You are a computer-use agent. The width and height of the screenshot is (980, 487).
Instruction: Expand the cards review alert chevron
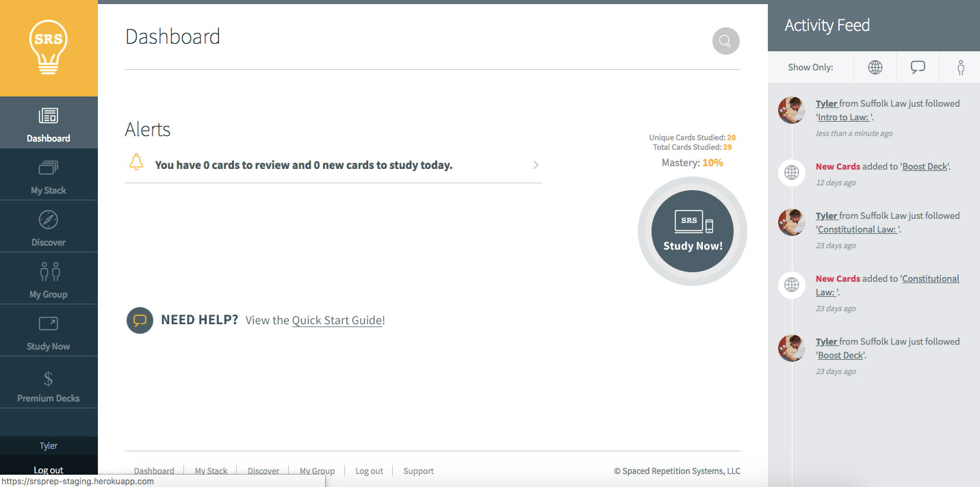[x=536, y=165]
